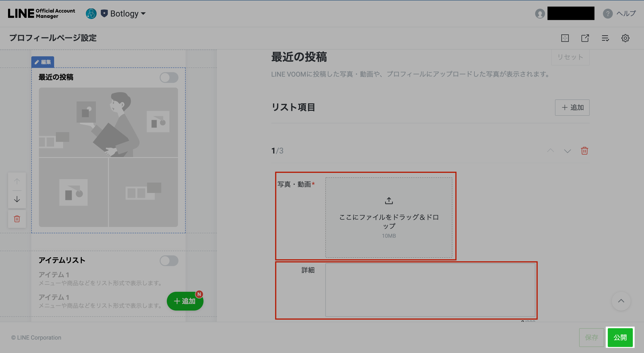Delete list item 1/3 with trash icon
The height and width of the screenshot is (353, 644).
click(584, 151)
